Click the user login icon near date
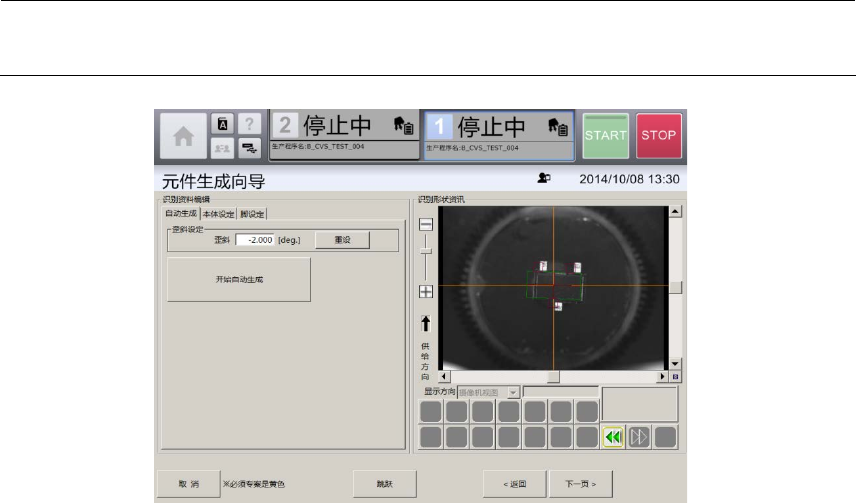Image resolution: width=856 pixels, height=503 pixels. click(x=544, y=178)
